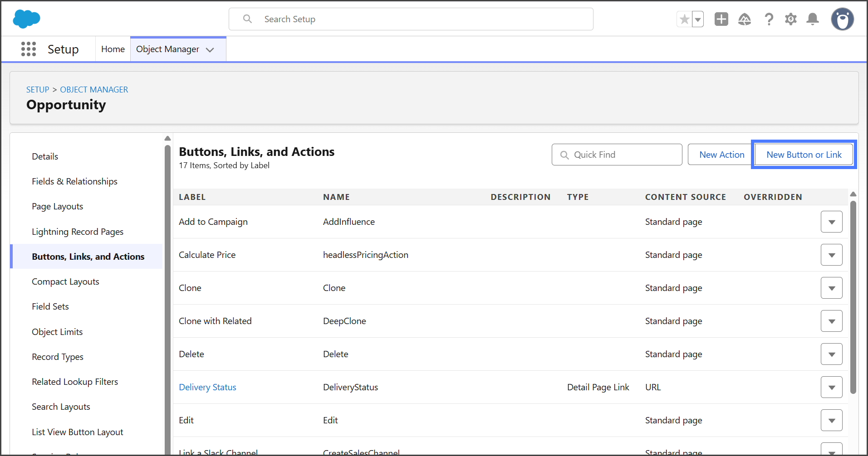
Task: Click the New Button or Link button
Action: coord(804,155)
